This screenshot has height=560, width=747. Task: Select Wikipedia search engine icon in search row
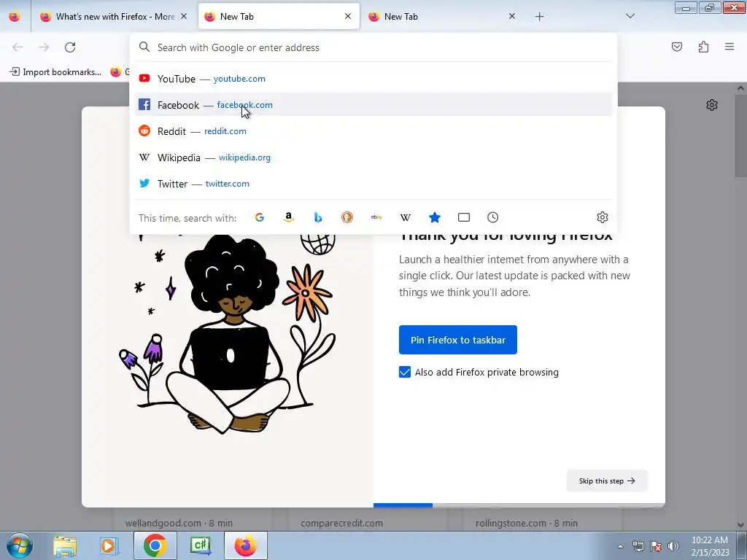[406, 217]
